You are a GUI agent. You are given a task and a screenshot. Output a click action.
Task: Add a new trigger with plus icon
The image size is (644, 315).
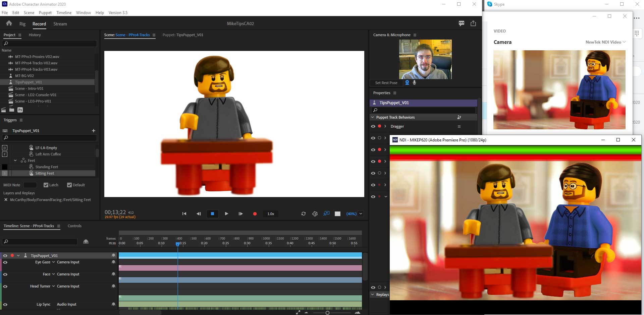[x=94, y=131]
